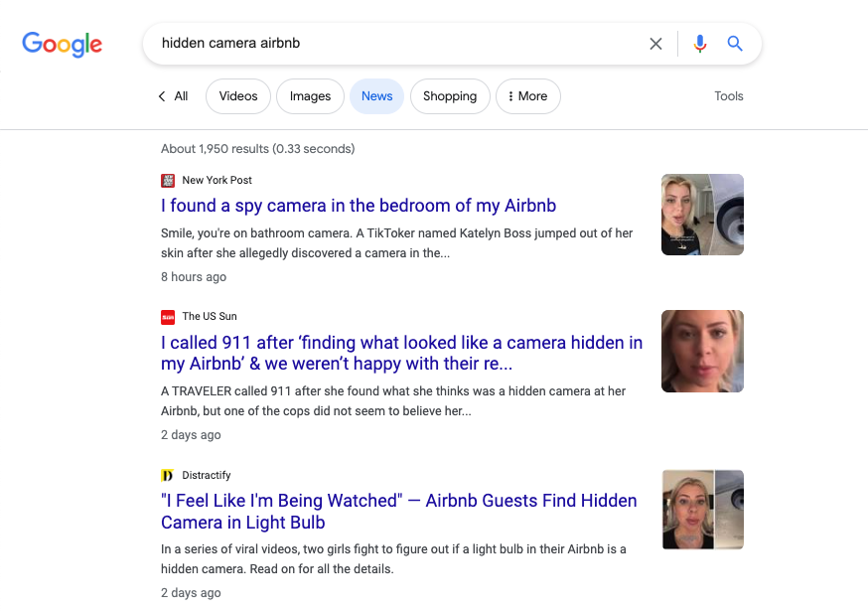The height and width of the screenshot is (611, 868).
Task: Click the snippet starting 'Smile, you're on bathroom camera'
Action: coord(397,243)
